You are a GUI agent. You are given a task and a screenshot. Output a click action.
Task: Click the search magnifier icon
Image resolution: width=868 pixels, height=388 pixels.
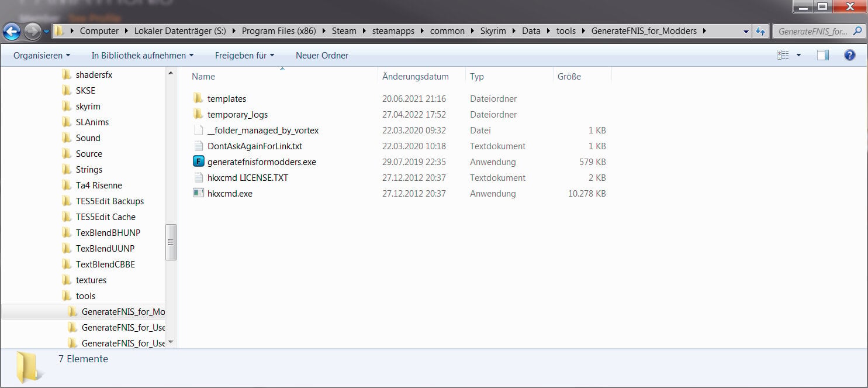tap(857, 31)
